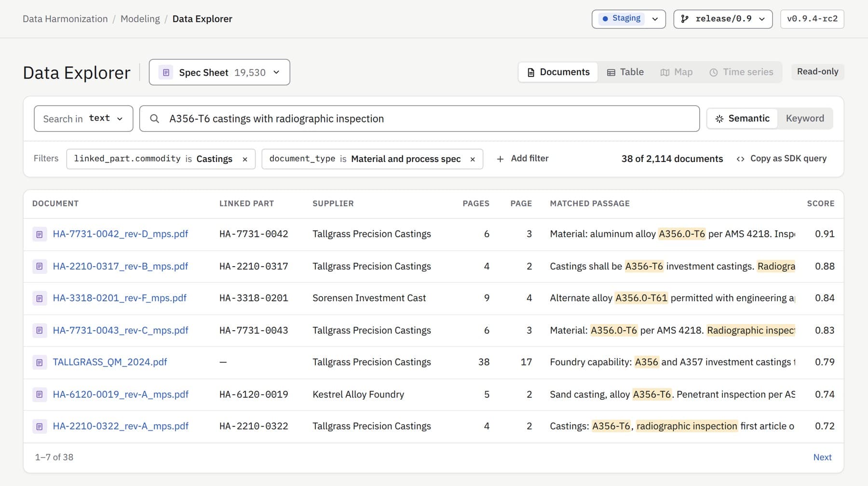Open TALLGRASS_QM_2024.pdf document link

[110, 362]
